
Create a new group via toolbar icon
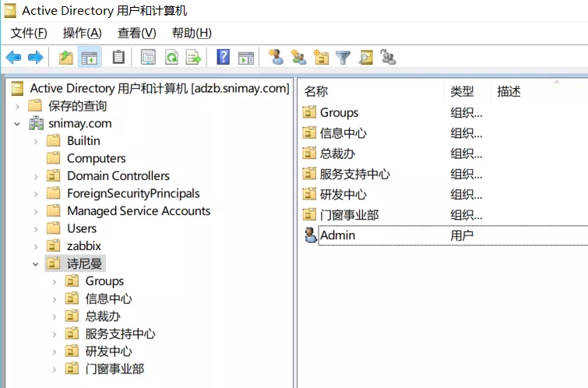298,57
